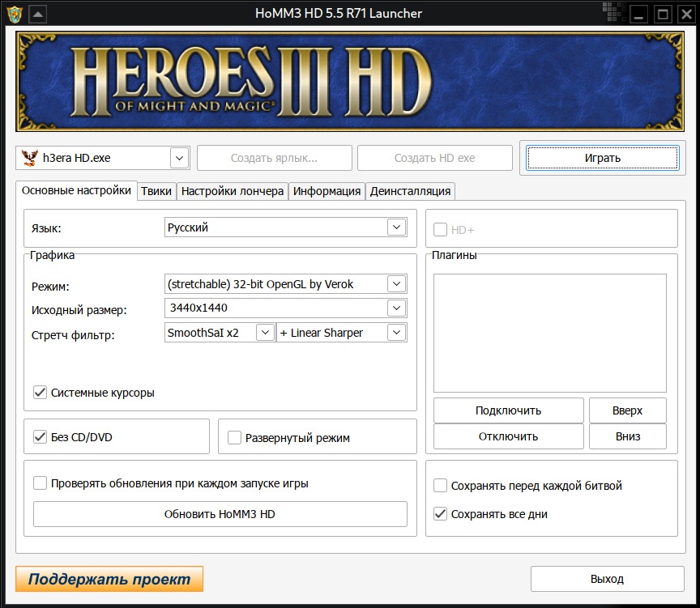Open the h3era HD.exe executable dropdown
Image resolution: width=700 pixels, height=608 pixels.
coord(180,158)
